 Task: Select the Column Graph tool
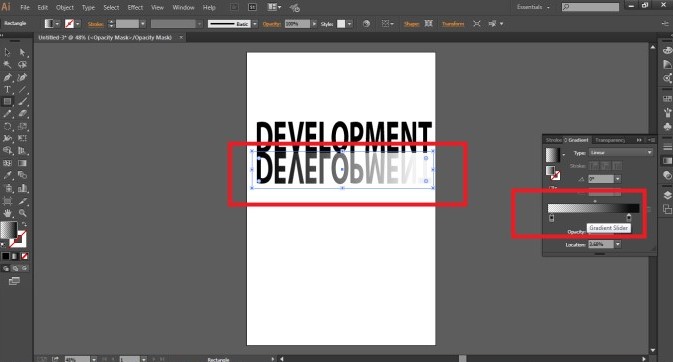pyautogui.click(x=22, y=188)
